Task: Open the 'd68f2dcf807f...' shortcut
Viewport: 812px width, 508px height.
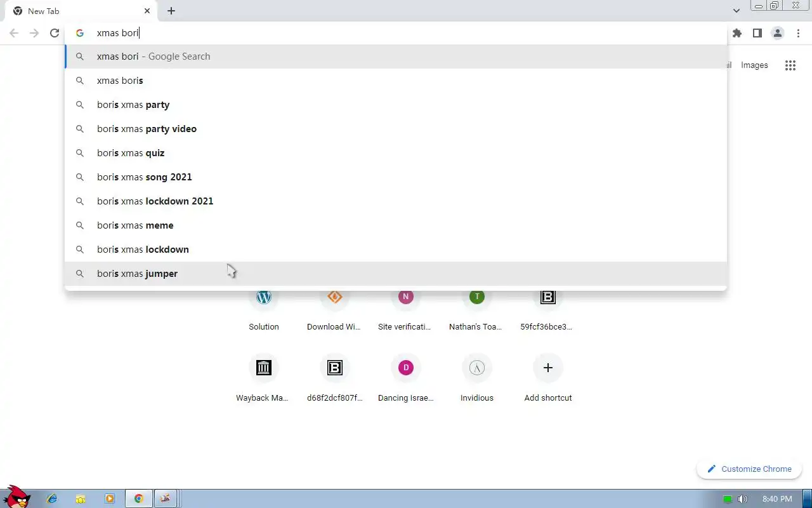Action: (x=334, y=379)
